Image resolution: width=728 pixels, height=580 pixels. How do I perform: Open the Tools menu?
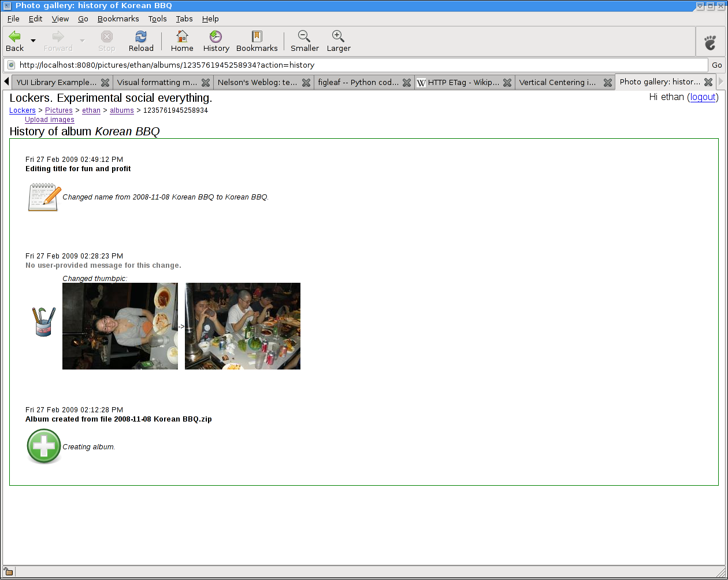(x=157, y=19)
